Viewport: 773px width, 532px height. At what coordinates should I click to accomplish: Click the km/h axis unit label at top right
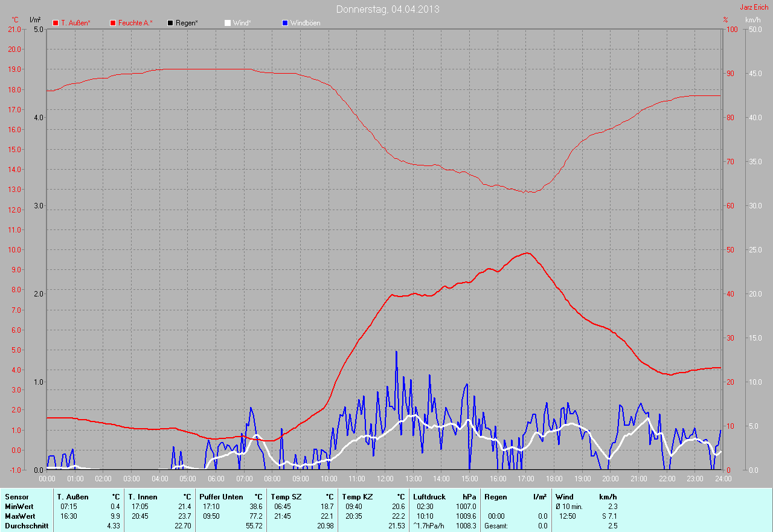tap(752, 20)
